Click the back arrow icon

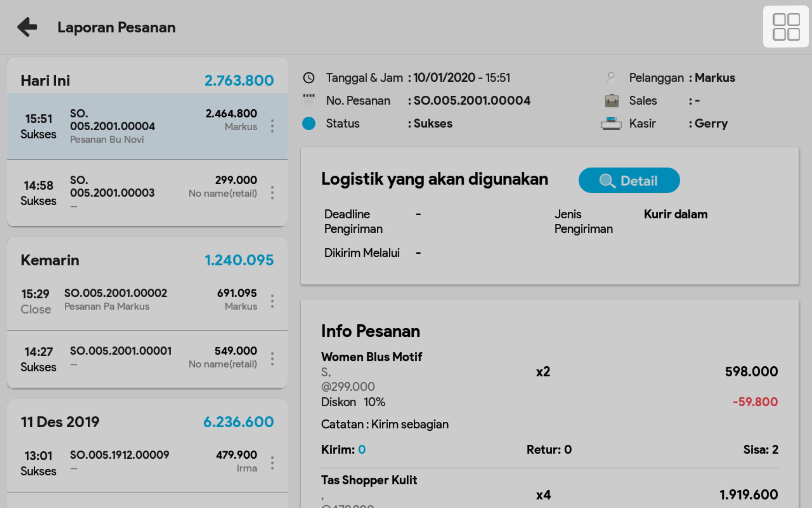tap(27, 27)
